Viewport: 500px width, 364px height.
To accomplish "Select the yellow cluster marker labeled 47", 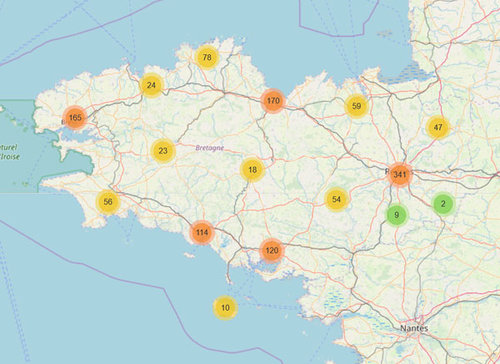I will (x=438, y=127).
